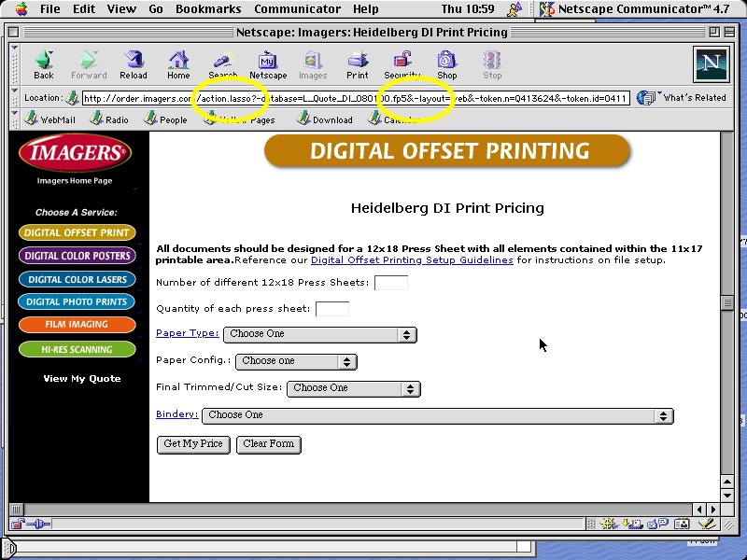Open Newsgroups from the component bar

pos(659,525)
